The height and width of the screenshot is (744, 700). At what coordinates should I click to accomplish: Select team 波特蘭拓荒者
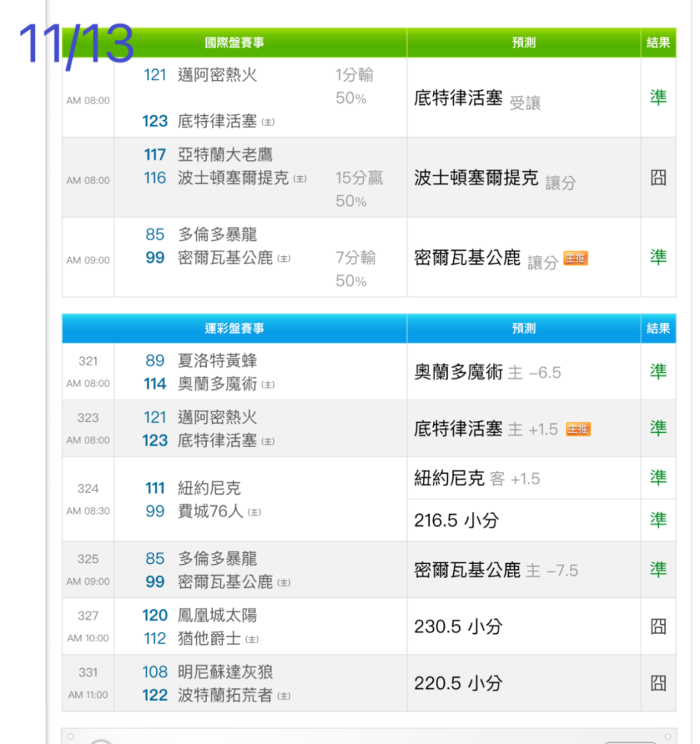(225, 696)
